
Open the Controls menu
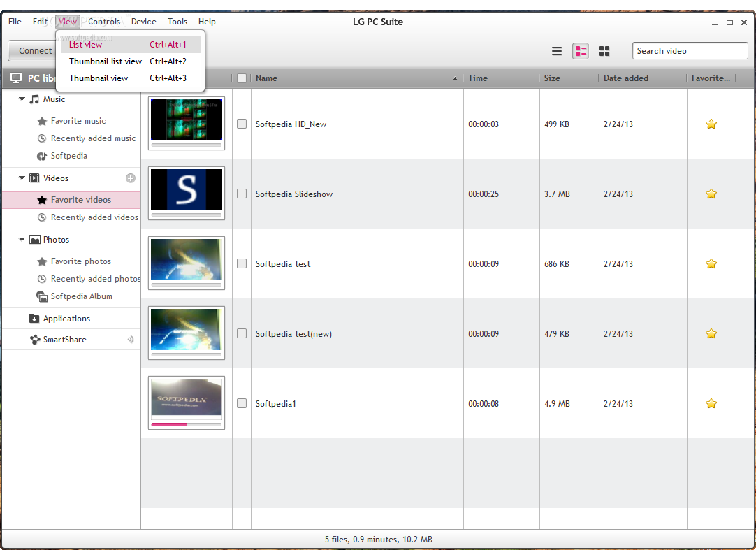click(104, 22)
